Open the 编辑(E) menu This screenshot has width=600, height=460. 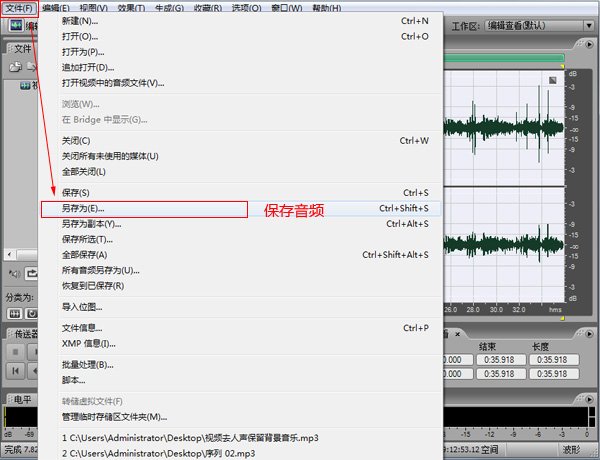pos(56,8)
